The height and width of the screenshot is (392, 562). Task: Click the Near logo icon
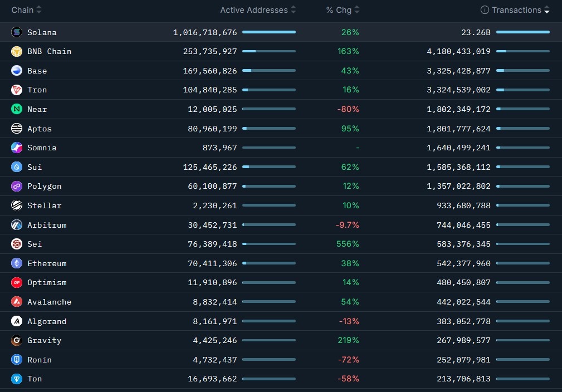point(17,110)
